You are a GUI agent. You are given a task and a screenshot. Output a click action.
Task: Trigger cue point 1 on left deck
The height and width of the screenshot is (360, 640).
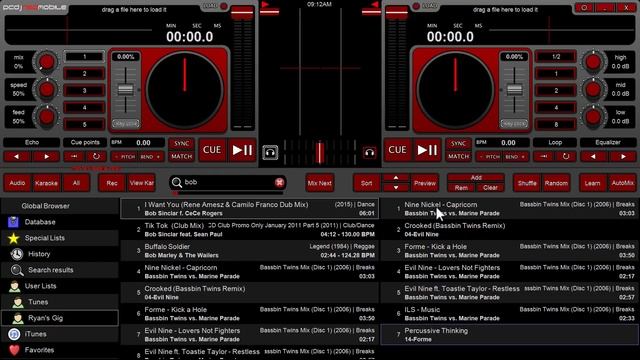pos(84,57)
